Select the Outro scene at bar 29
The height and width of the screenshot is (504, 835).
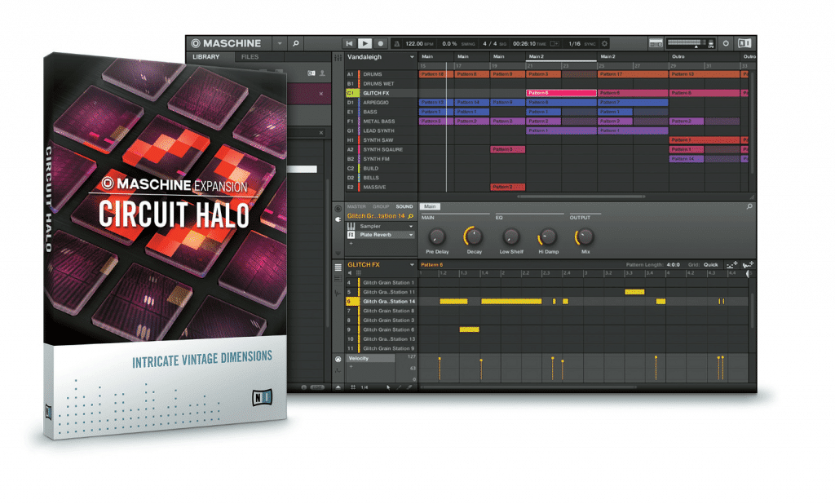(x=704, y=56)
